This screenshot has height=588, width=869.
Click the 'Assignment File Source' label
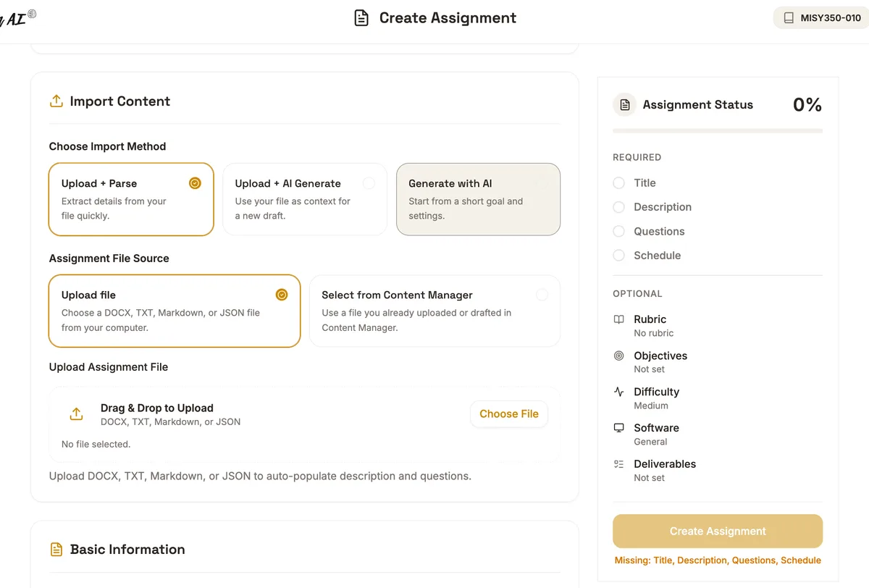(x=109, y=259)
